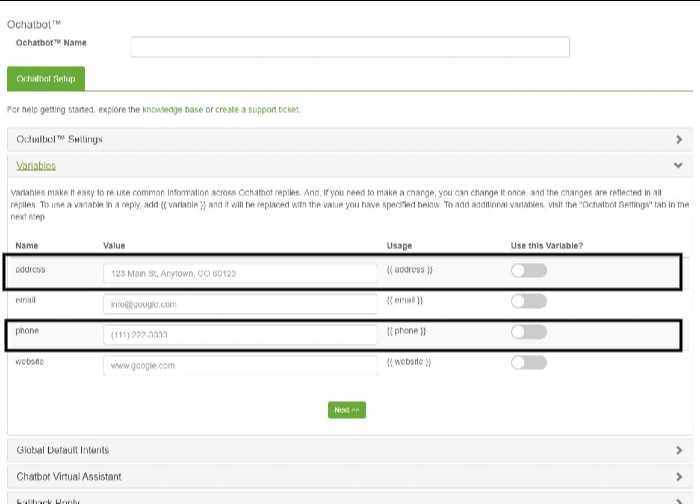Click the address value input field
The width and height of the screenshot is (700, 504).
(x=240, y=273)
